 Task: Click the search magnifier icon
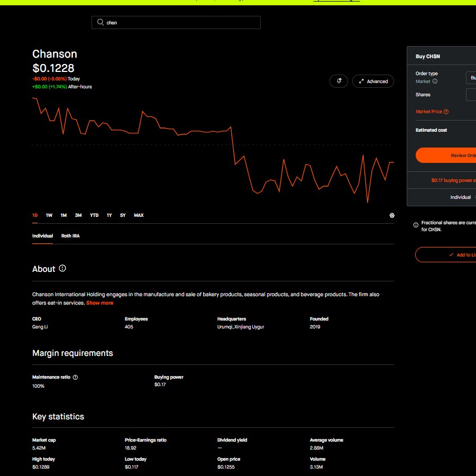click(100, 22)
